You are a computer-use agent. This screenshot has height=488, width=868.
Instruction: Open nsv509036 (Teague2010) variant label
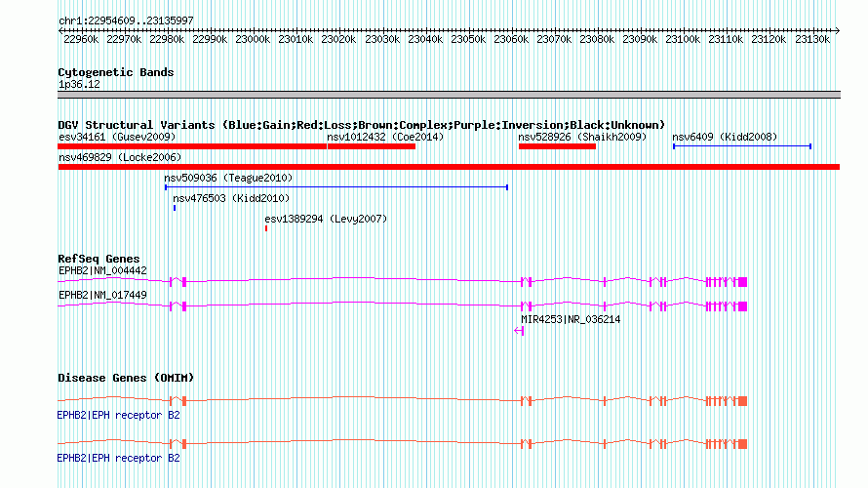pyautogui.click(x=228, y=178)
